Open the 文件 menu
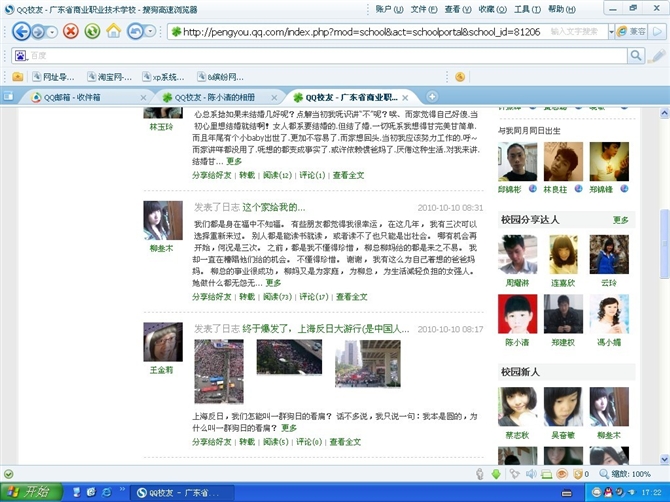 [x=424, y=9]
